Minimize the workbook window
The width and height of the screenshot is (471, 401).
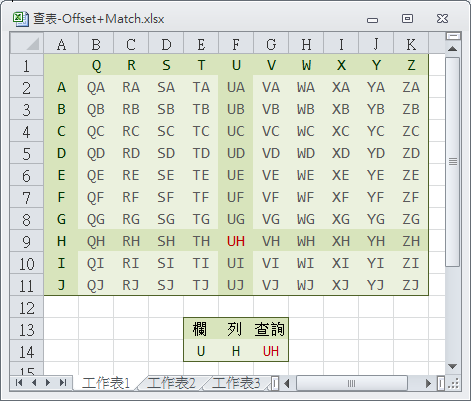(x=372, y=20)
